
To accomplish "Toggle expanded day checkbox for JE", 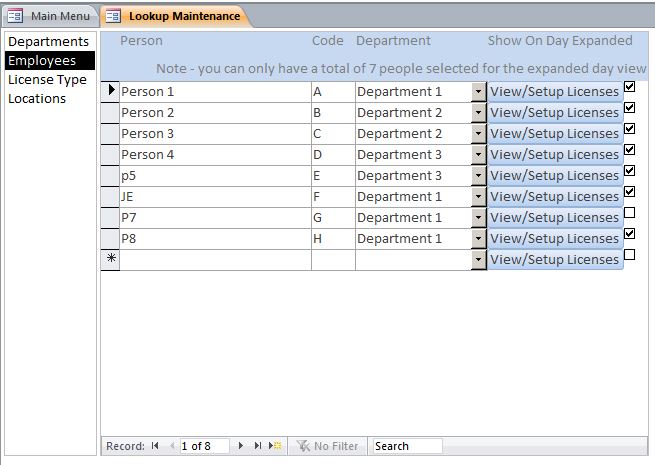I will (x=630, y=191).
